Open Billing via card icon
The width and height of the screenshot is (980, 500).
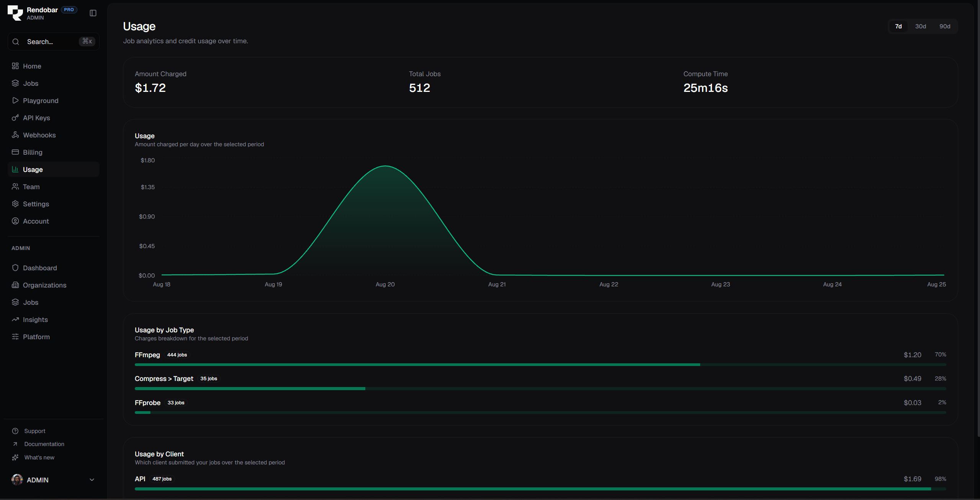15,152
